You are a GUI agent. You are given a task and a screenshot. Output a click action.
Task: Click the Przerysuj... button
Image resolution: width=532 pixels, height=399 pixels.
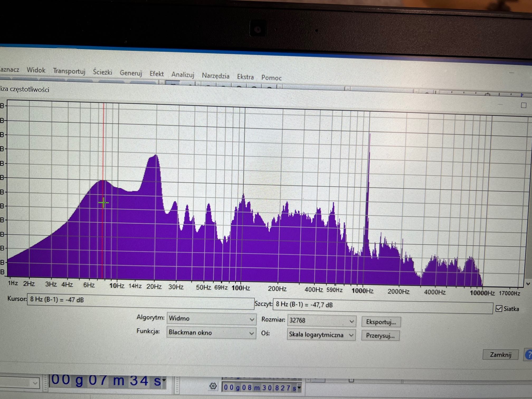tap(380, 336)
